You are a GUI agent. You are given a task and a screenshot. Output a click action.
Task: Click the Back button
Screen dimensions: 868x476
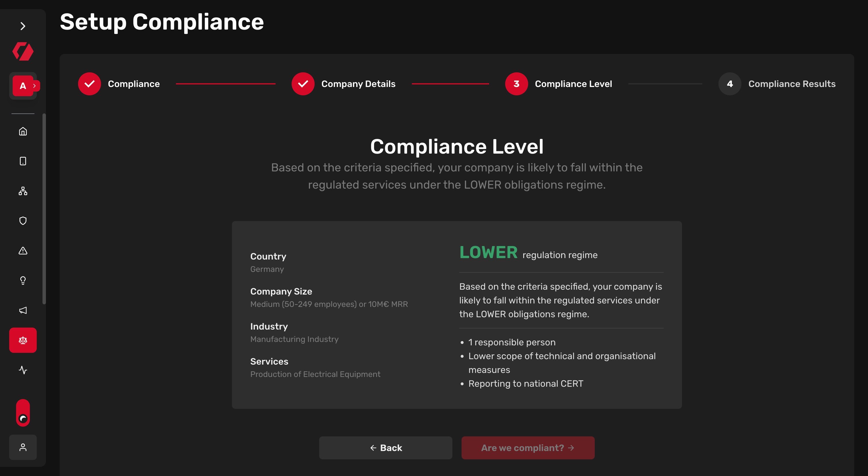coord(385,448)
